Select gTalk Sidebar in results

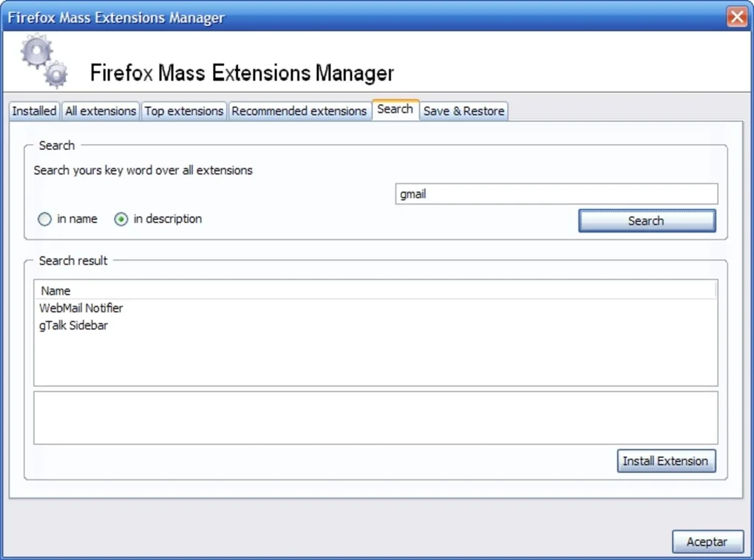(74, 325)
